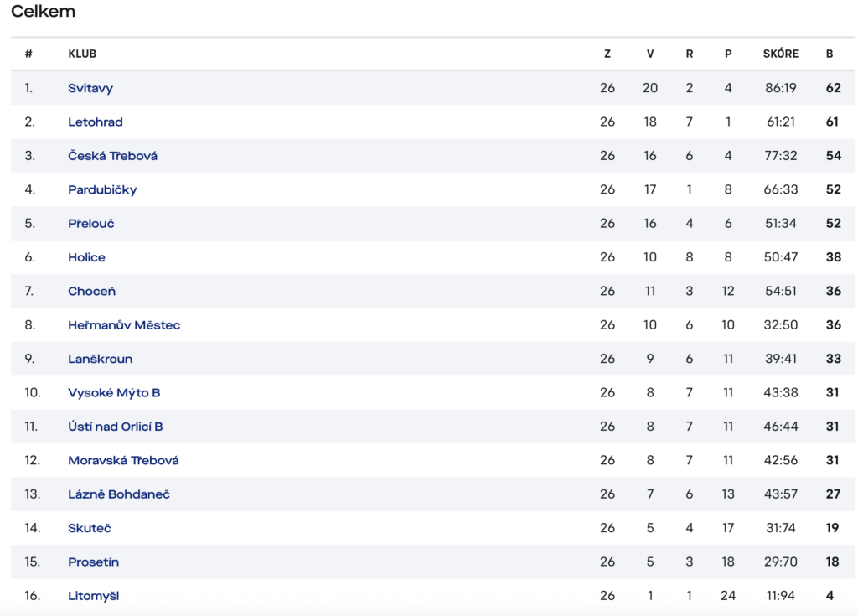Viewport: 858px width, 616px height.
Task: Click Ústí nad Orlicí B link
Action: (x=116, y=427)
